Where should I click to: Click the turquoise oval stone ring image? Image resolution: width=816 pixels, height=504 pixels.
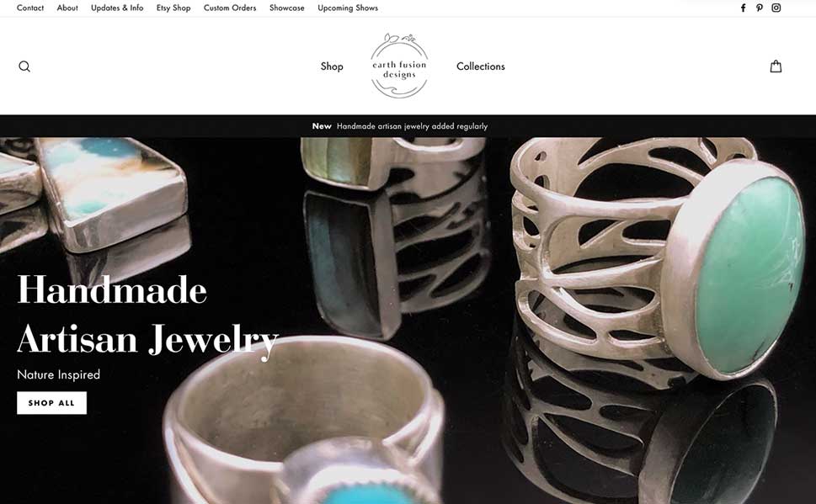(659, 260)
